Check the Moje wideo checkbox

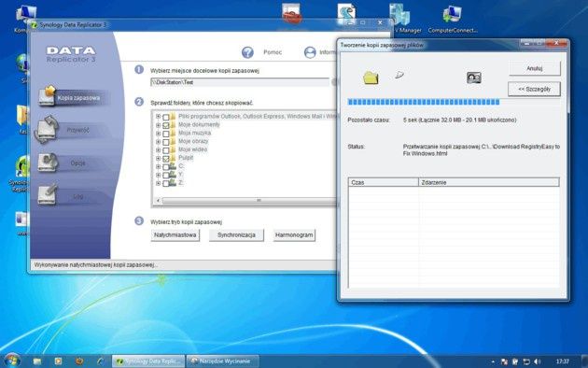point(166,150)
